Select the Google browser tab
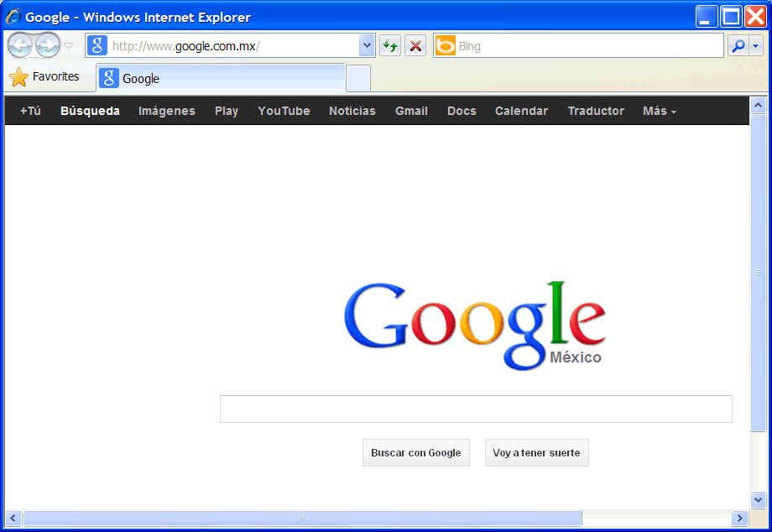 click(x=221, y=78)
